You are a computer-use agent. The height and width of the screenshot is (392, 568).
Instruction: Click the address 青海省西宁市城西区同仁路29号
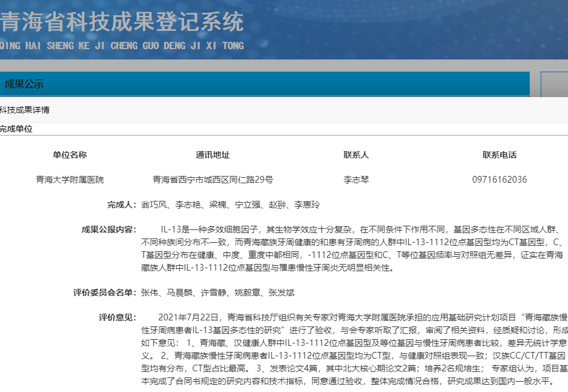[213, 180]
